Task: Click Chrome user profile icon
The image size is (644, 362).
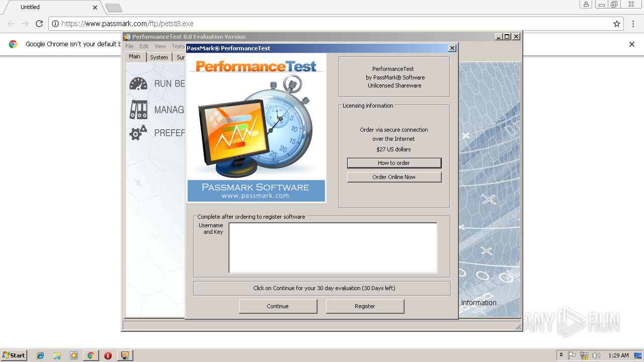Action: (586, 4)
